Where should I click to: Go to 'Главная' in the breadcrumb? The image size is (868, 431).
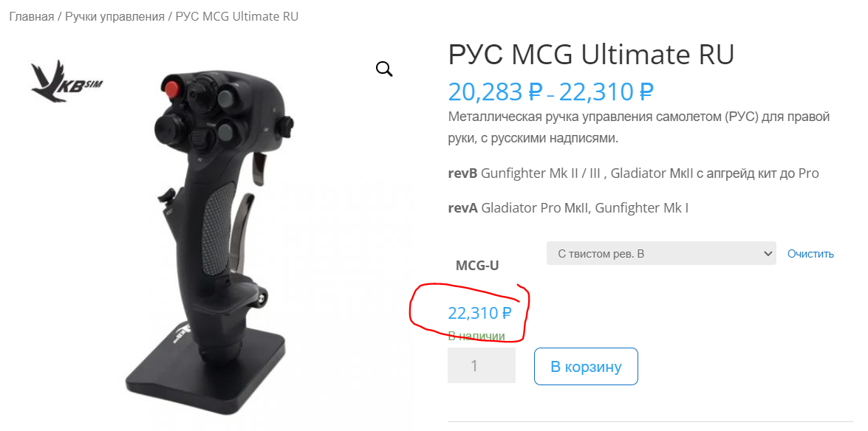pyautogui.click(x=32, y=16)
